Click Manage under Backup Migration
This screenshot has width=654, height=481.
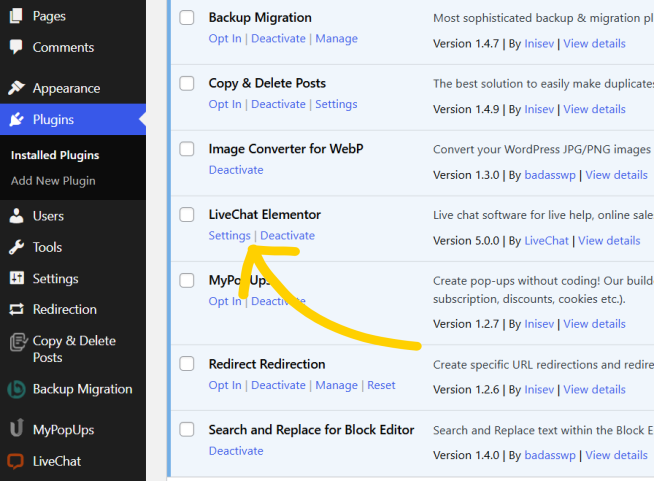click(337, 39)
